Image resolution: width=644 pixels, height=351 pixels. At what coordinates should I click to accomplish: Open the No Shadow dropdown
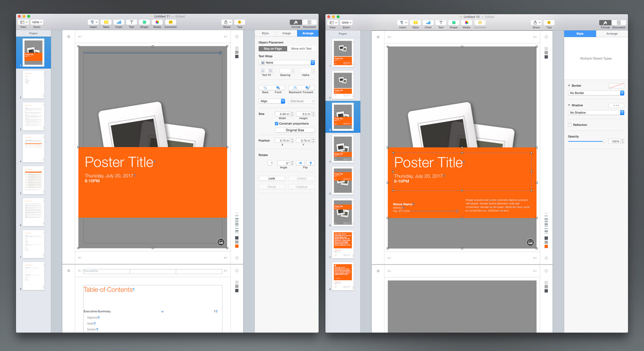tap(596, 113)
